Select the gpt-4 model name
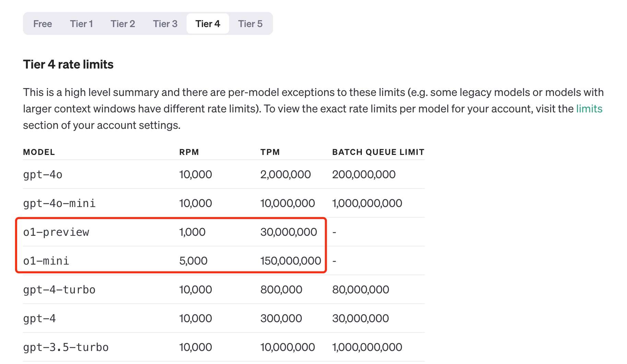Image resolution: width=627 pixels, height=364 pixels. pyautogui.click(x=39, y=318)
